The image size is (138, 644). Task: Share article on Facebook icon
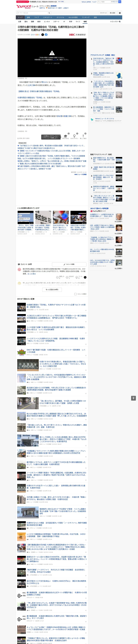pyautogui.click(x=46, y=35)
